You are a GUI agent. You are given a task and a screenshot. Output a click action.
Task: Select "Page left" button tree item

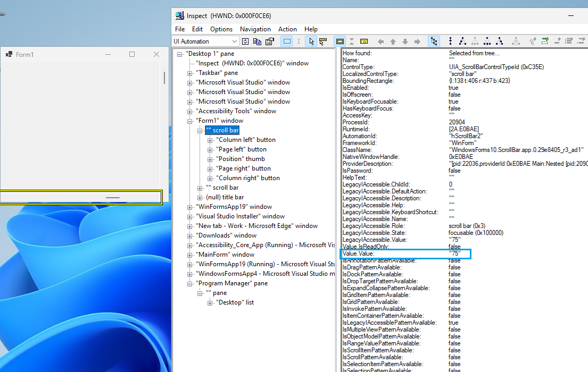coord(242,149)
